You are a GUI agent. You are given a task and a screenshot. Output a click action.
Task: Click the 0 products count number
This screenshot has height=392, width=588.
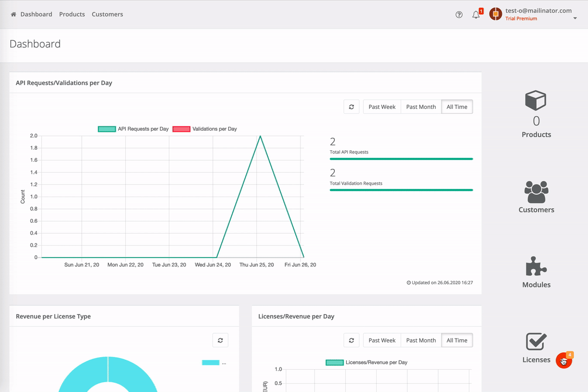point(536,121)
